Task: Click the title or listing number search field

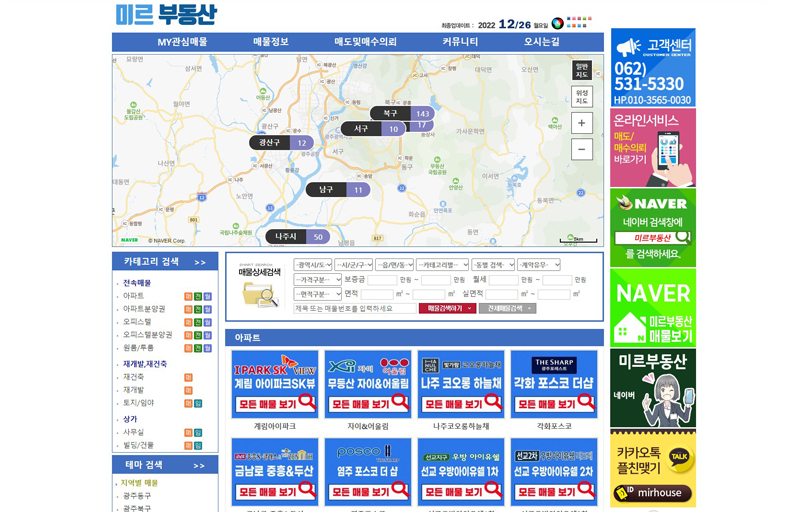Action: point(355,309)
